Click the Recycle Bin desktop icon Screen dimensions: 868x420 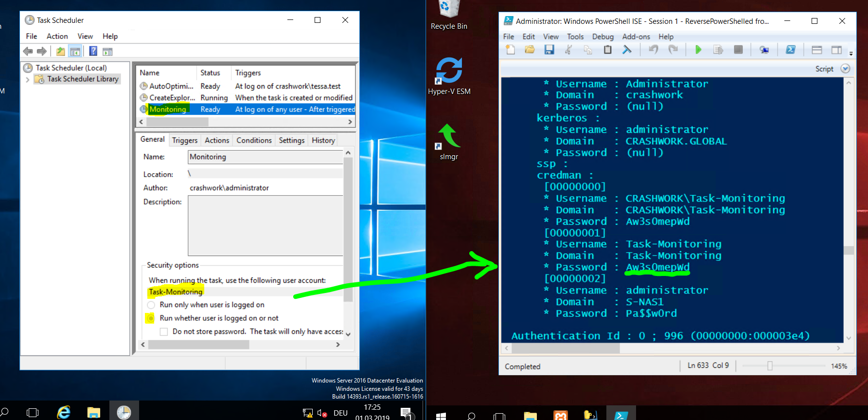pyautogui.click(x=449, y=16)
